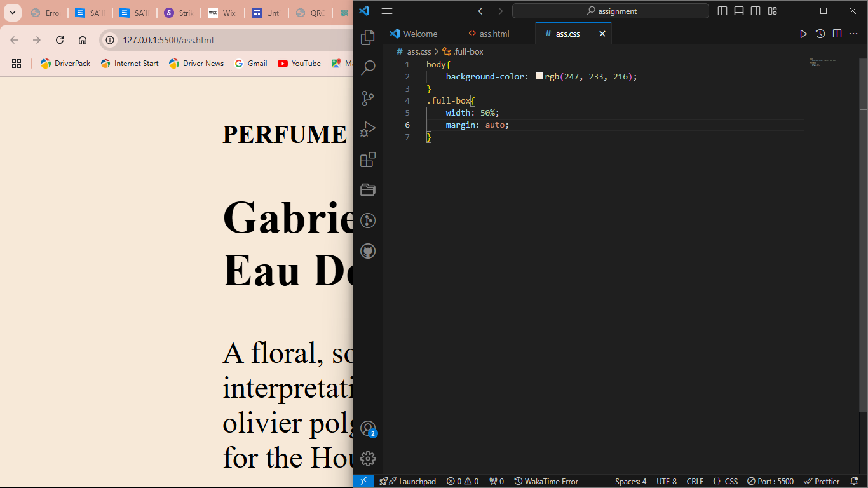The height and width of the screenshot is (488, 868).
Task: Open the Source Control view
Action: click(368, 98)
